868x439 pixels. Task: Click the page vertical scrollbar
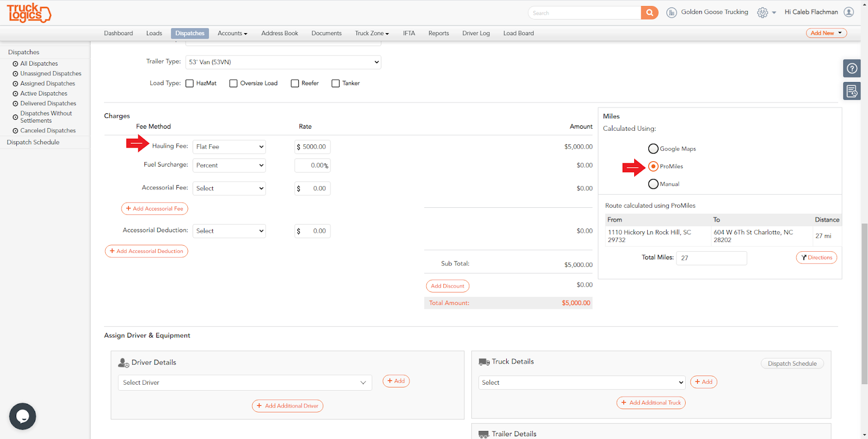pyautogui.click(x=864, y=304)
